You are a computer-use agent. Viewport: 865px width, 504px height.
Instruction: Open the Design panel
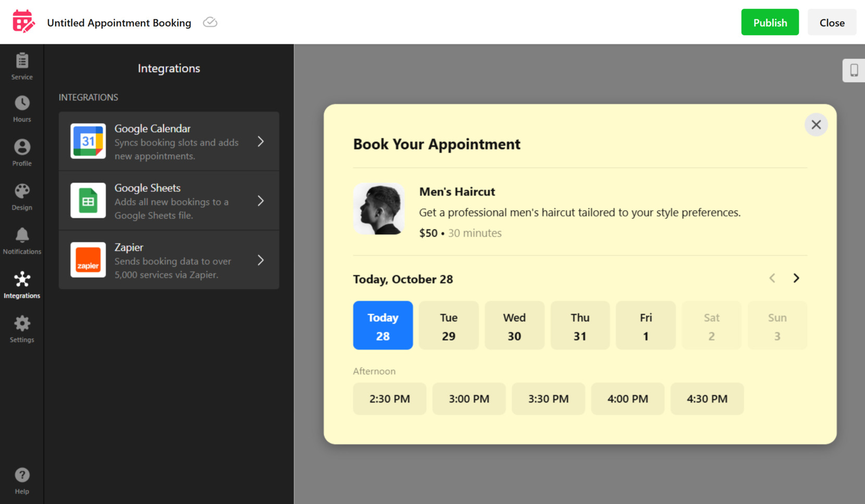click(21, 196)
